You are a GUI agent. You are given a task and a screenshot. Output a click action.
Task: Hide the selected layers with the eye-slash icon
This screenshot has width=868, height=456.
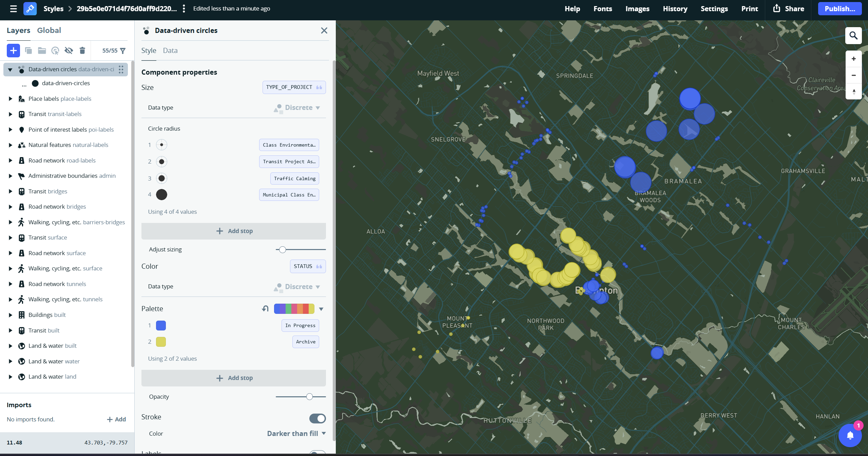[x=69, y=51]
